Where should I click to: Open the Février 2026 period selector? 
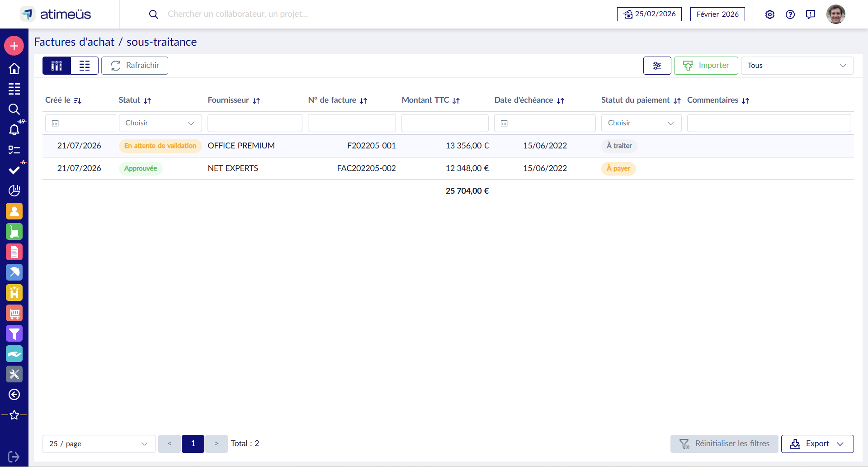click(x=717, y=14)
